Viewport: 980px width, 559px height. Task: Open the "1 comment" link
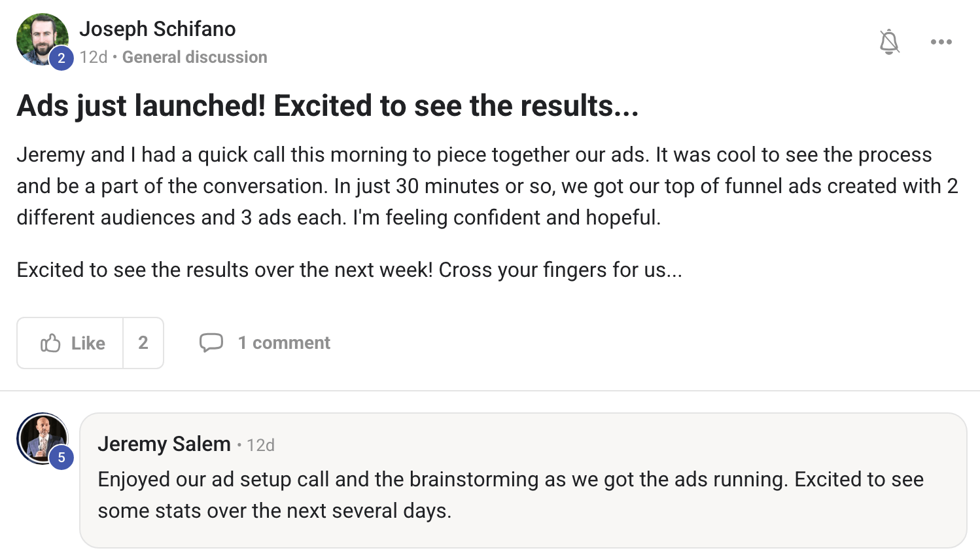coord(284,343)
